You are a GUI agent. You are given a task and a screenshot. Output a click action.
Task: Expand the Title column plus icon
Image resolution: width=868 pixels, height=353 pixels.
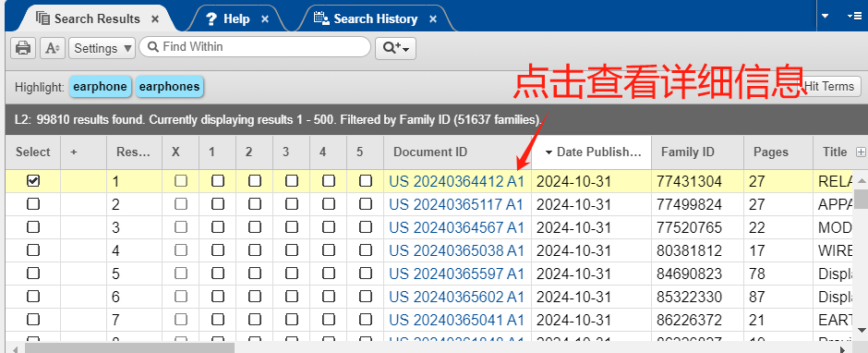861,152
